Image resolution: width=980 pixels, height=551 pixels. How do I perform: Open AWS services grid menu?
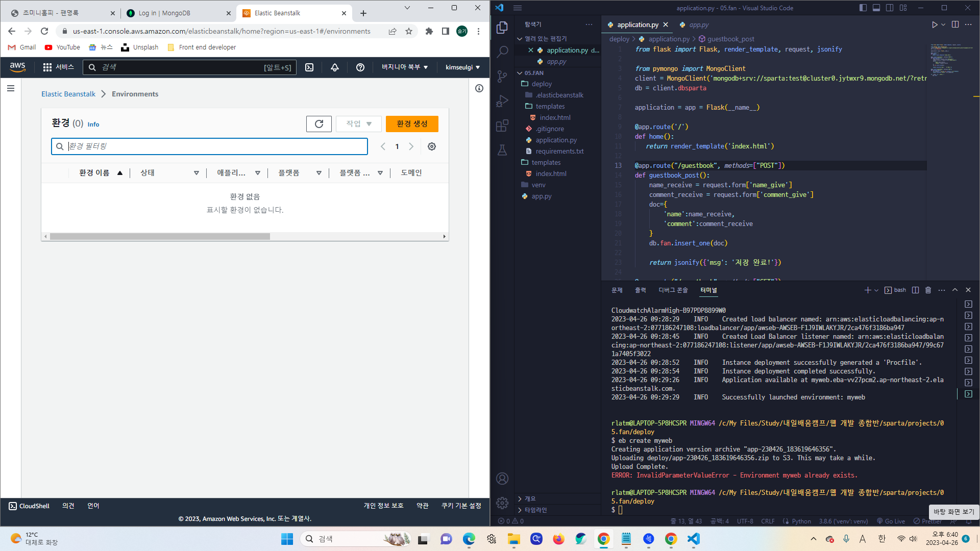(x=47, y=67)
